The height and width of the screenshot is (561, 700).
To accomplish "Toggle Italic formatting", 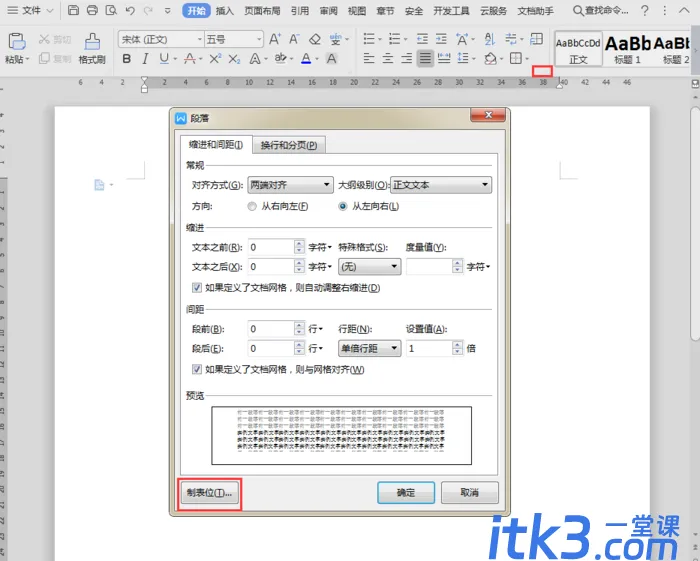I will pos(145,58).
